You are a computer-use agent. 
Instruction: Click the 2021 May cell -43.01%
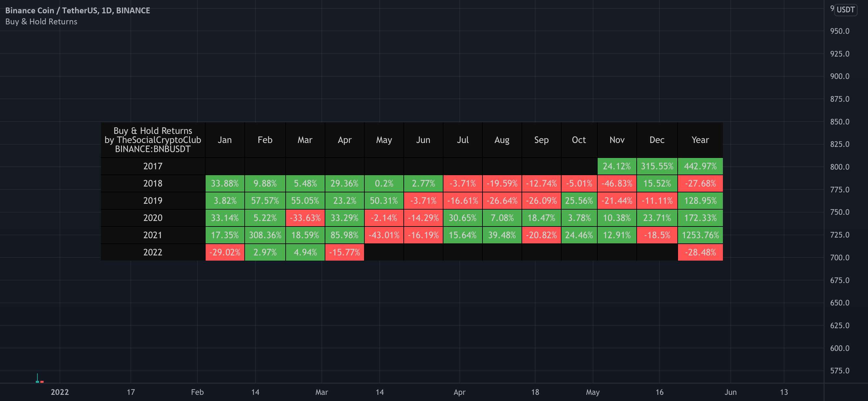tap(384, 235)
